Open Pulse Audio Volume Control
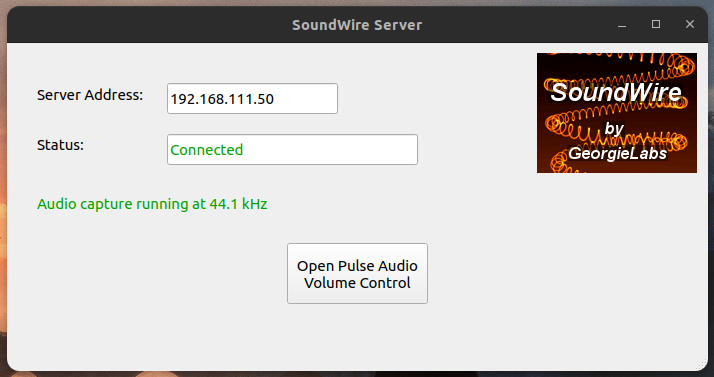The height and width of the screenshot is (377, 714). coord(357,273)
